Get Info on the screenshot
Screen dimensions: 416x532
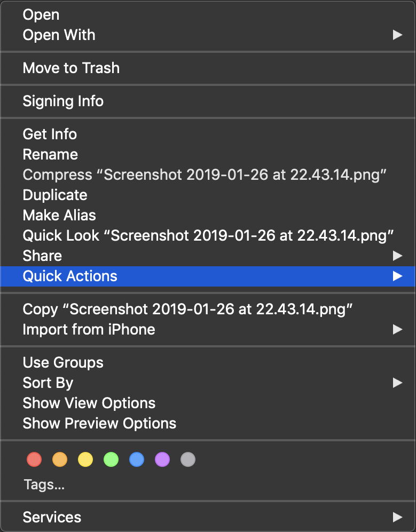(x=49, y=134)
